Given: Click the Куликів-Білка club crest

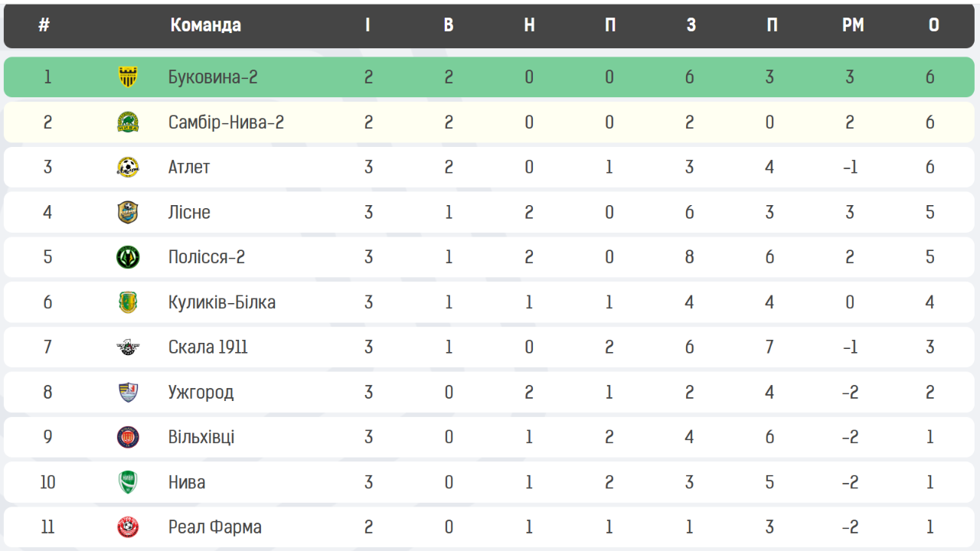Looking at the screenshot, I should click(128, 302).
